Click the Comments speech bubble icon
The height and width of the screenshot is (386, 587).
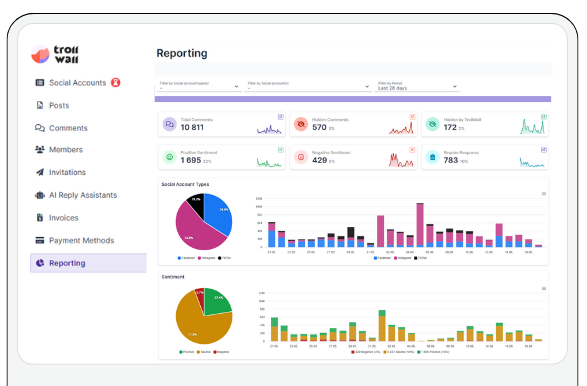40,128
